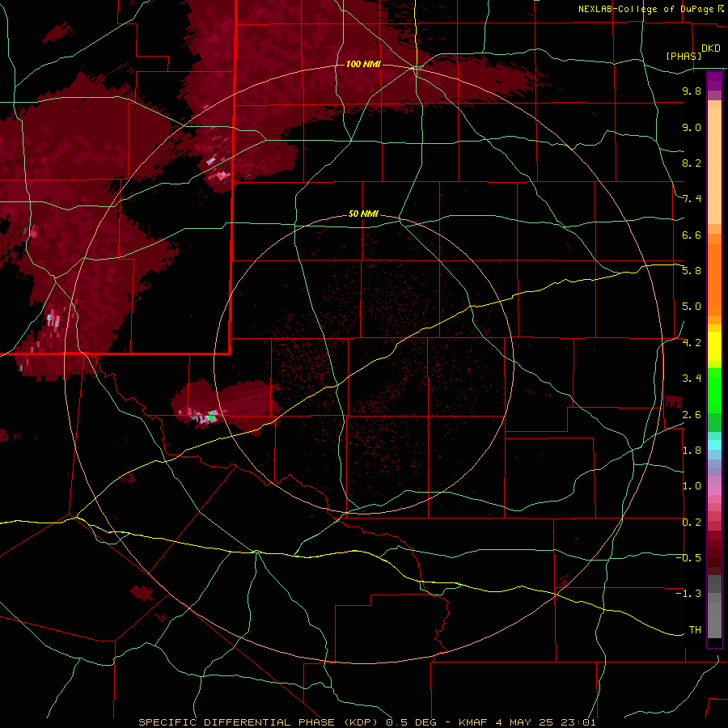The width and height of the screenshot is (728, 728).
Task: Select the 5.0 value on color scale
Action: (x=692, y=307)
